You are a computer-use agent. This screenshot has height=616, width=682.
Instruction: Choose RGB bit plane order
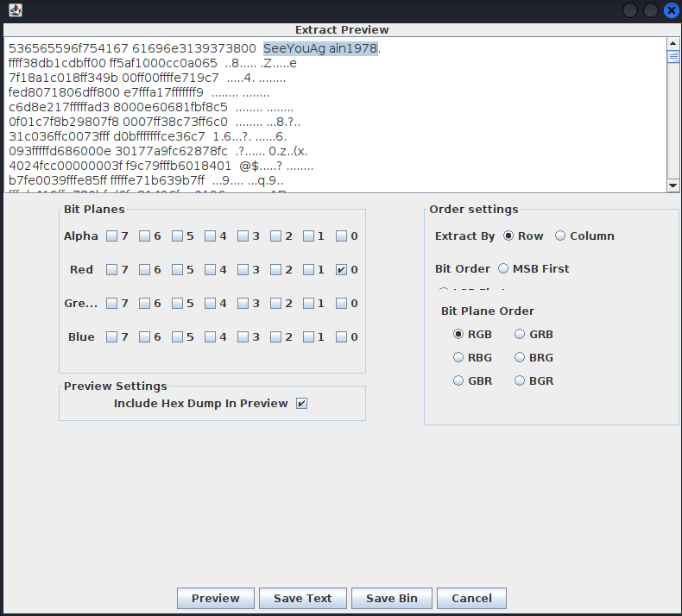pyautogui.click(x=458, y=334)
